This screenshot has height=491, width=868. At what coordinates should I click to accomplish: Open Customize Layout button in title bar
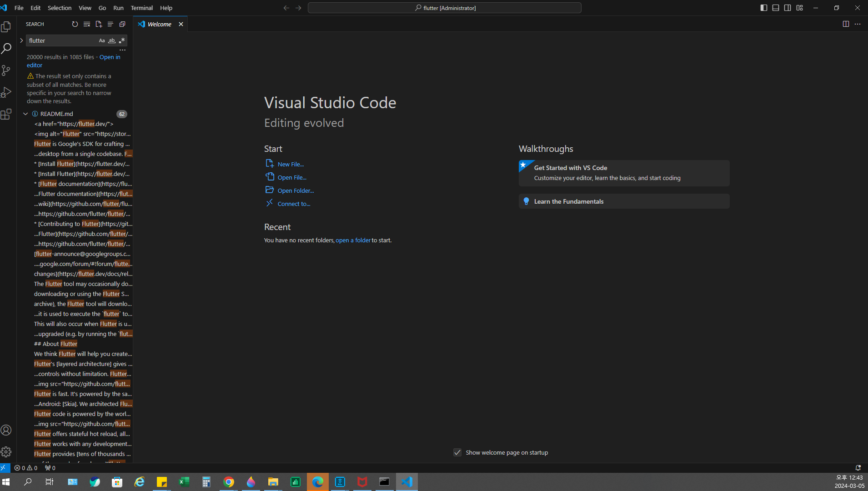click(799, 8)
